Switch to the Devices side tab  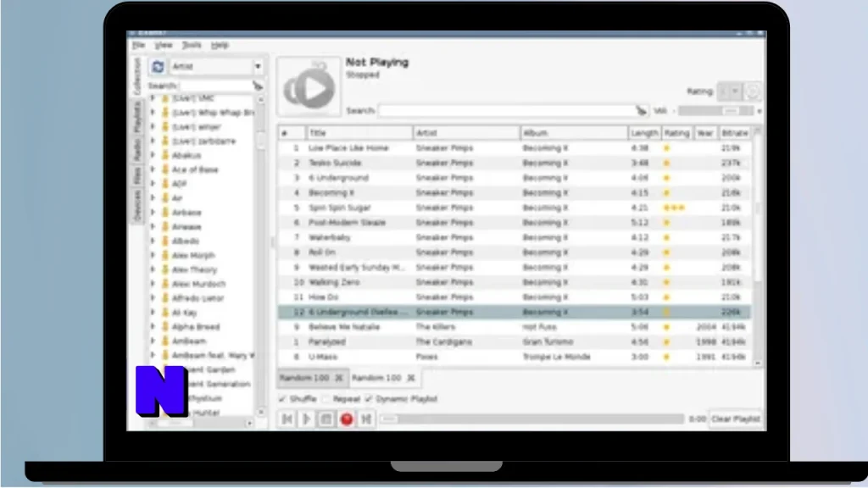[137, 205]
